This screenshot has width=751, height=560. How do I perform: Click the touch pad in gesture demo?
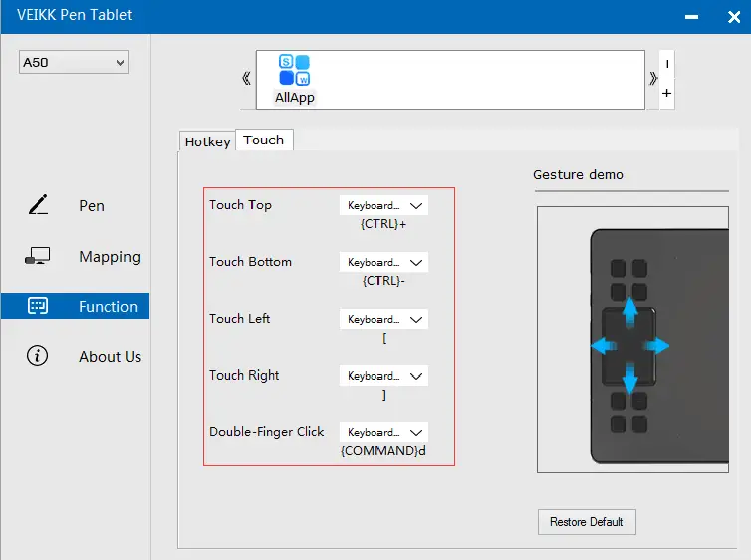(x=629, y=346)
